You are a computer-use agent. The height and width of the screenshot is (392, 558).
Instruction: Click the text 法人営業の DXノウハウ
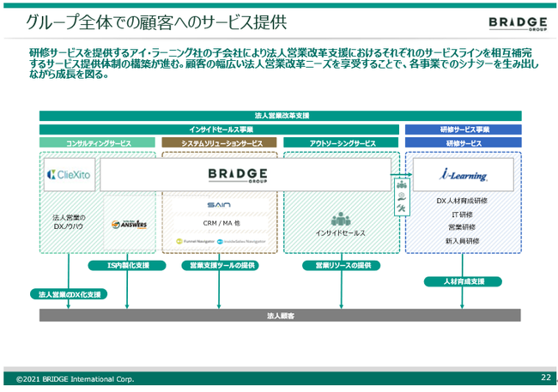point(69,222)
